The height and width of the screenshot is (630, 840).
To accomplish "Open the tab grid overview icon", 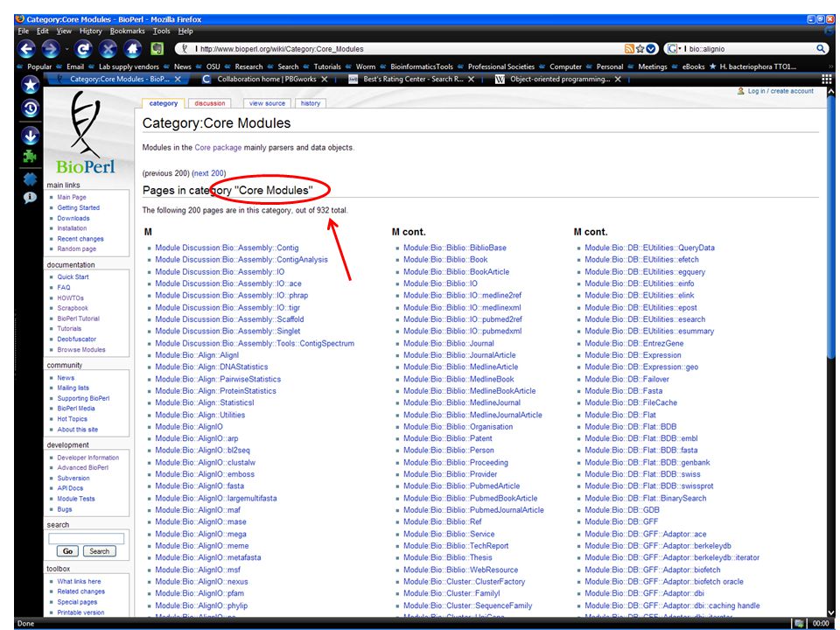I will click(x=827, y=80).
